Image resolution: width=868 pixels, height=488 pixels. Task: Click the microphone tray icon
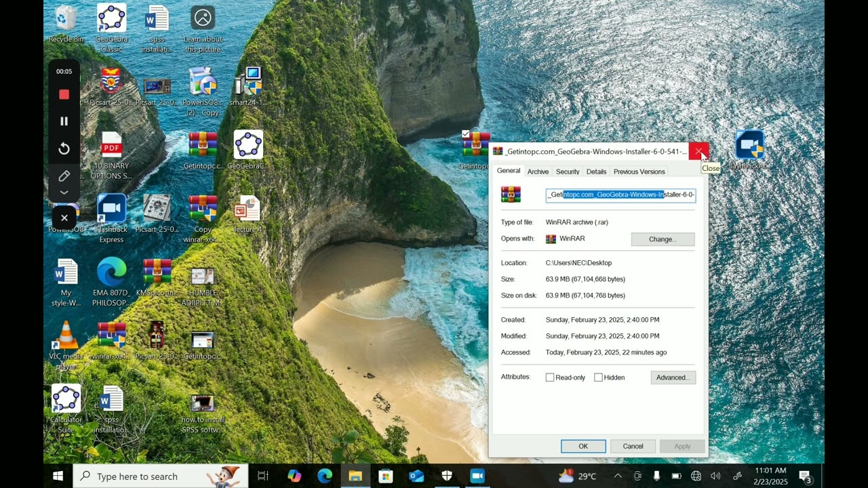coord(656,476)
